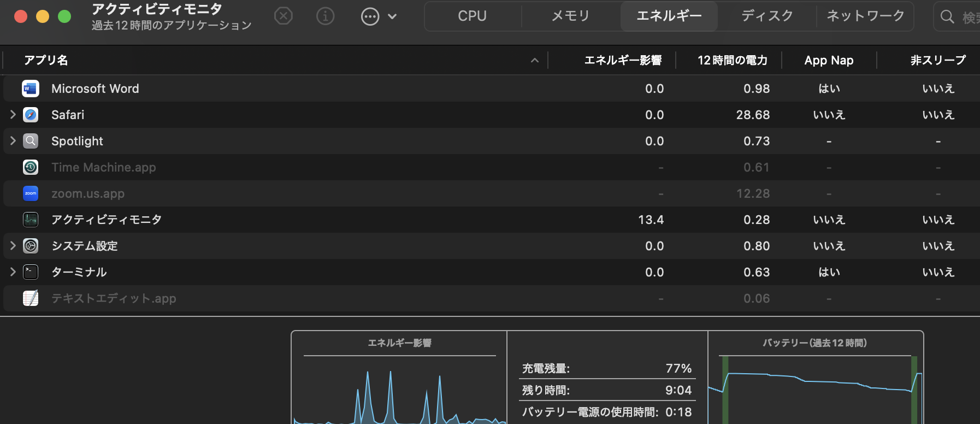Click the ターミナル app icon
980x424 pixels.
click(31, 272)
